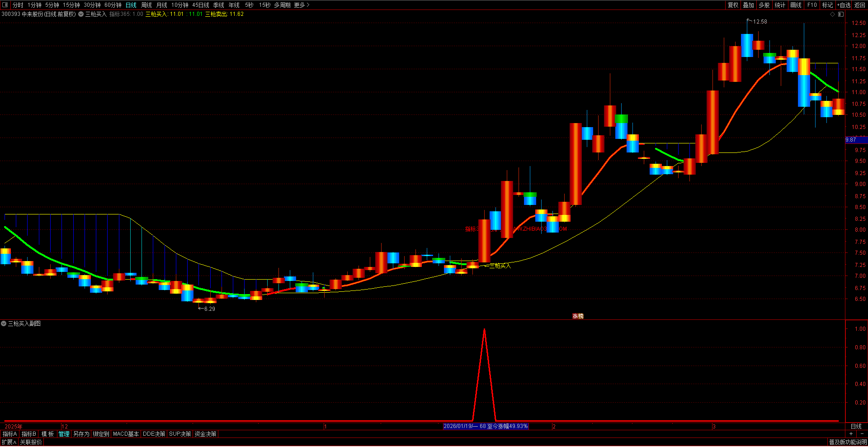Zoom in with the + button
868x447 pixels.
click(x=851, y=434)
